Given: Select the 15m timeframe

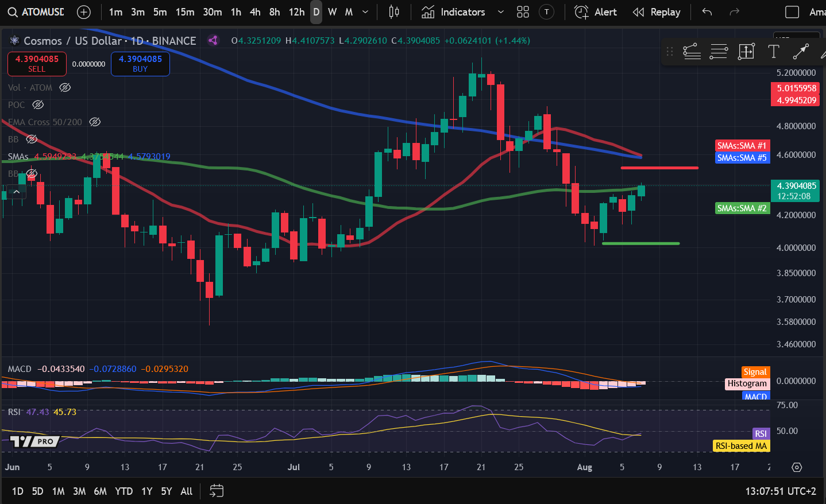Looking at the screenshot, I should pyautogui.click(x=185, y=12).
